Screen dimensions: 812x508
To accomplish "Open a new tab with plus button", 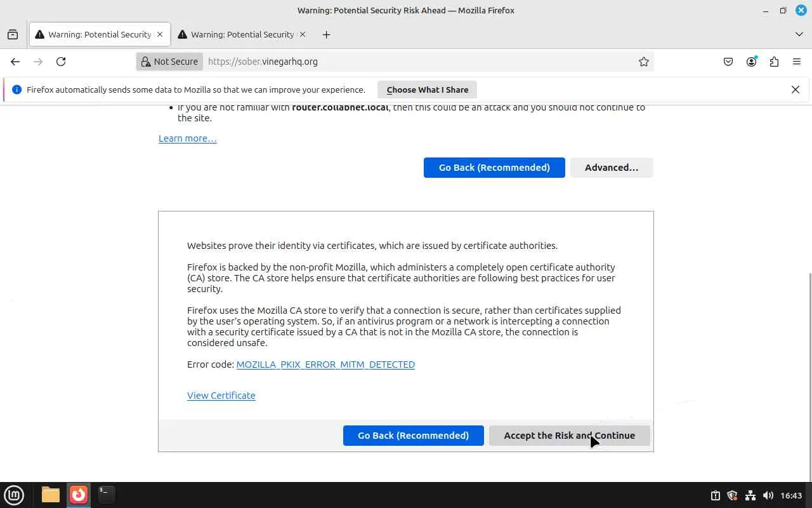I will coord(326,34).
